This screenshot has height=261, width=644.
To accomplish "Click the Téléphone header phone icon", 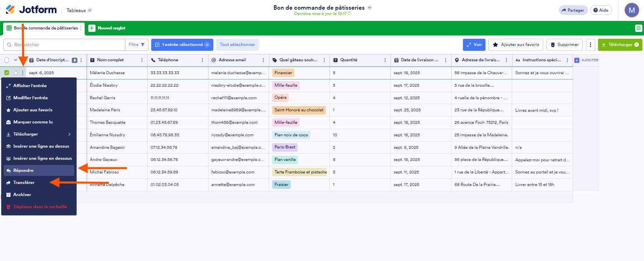I will point(153,60).
